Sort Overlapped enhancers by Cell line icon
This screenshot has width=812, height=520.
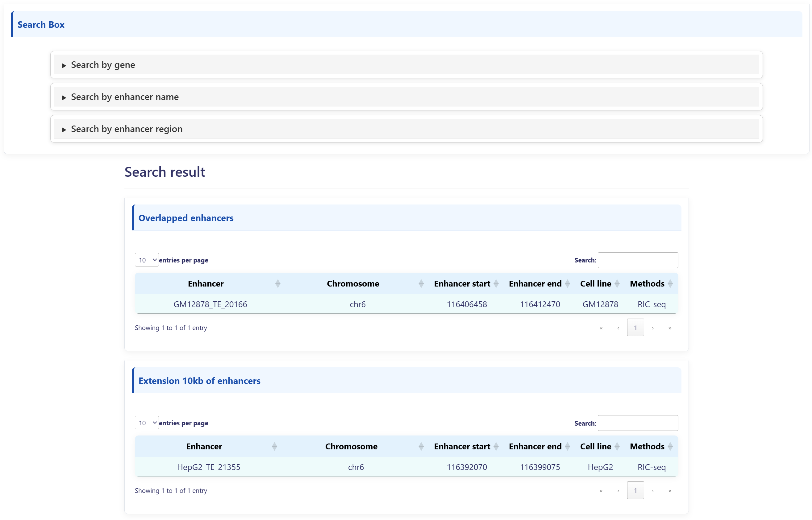point(617,284)
